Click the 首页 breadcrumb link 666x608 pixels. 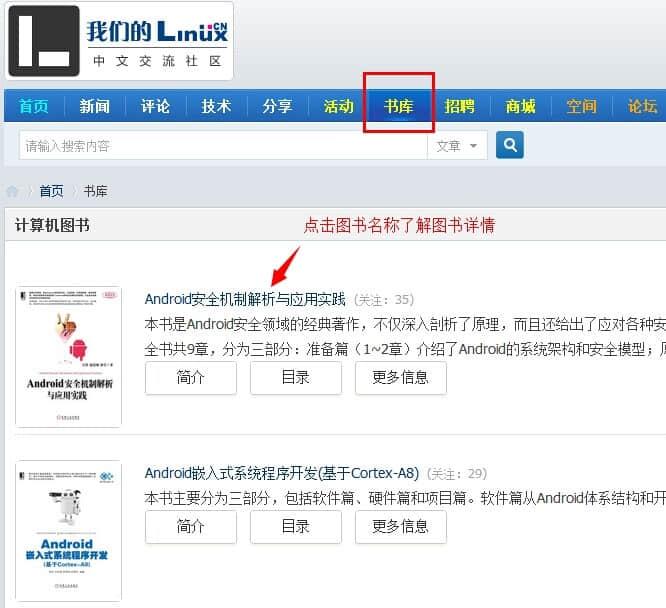coord(51,191)
